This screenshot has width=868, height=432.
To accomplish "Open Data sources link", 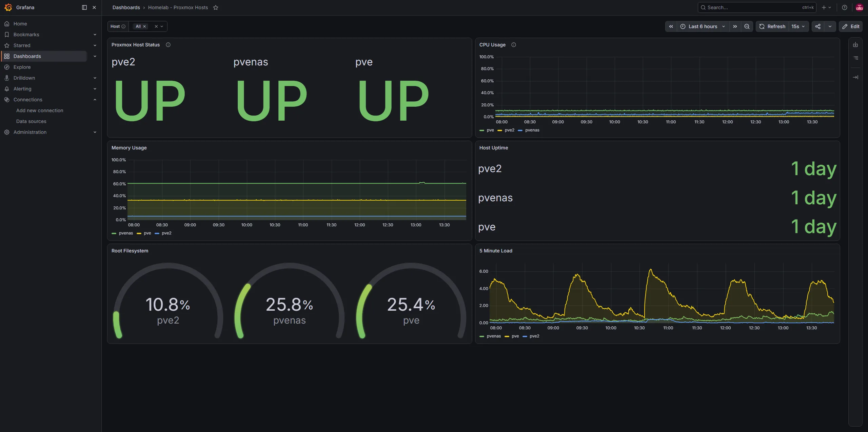I will pos(31,121).
